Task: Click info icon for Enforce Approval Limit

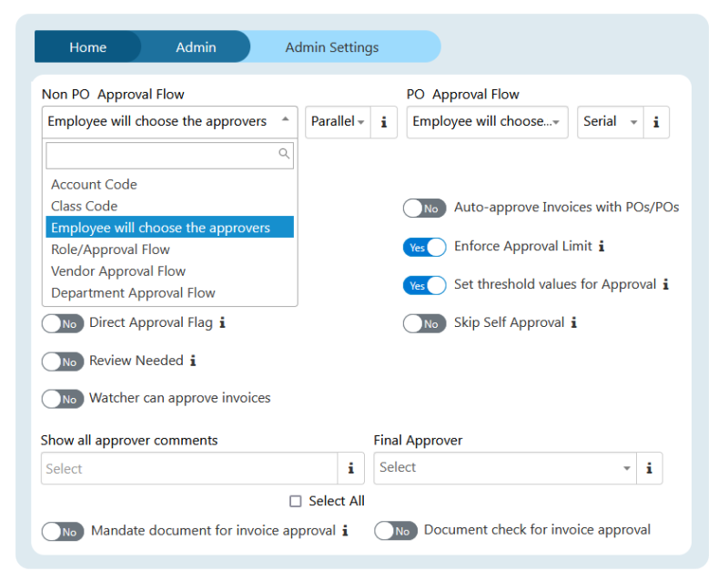Action: point(602,247)
